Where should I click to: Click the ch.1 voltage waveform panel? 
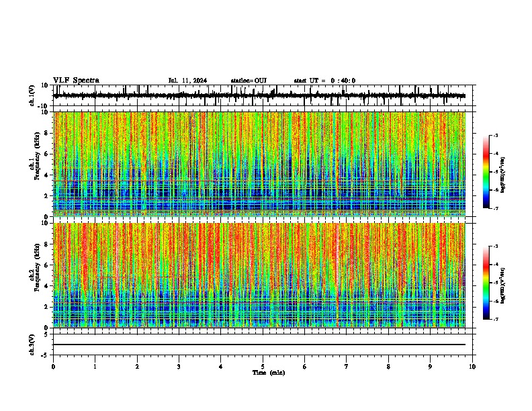point(264,95)
